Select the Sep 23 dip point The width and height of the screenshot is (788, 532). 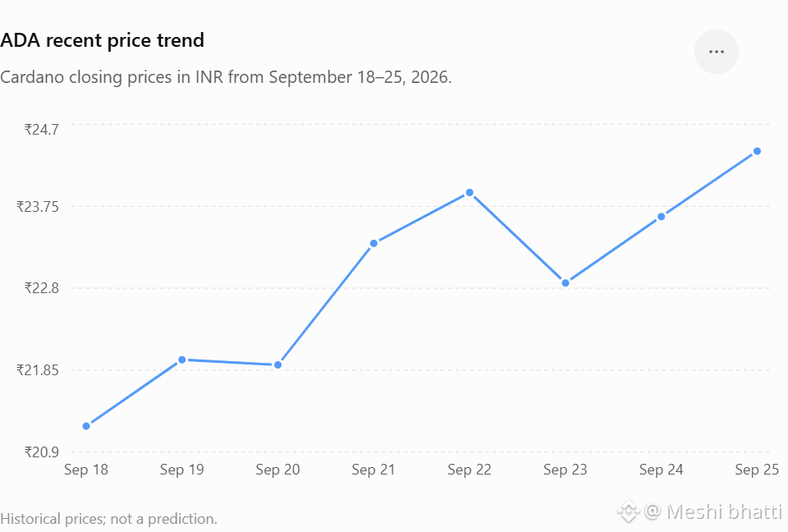click(566, 283)
